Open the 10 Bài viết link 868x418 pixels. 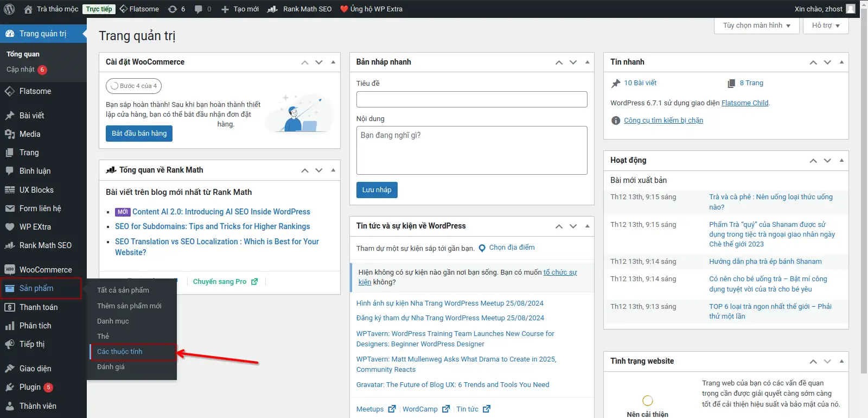(x=640, y=83)
